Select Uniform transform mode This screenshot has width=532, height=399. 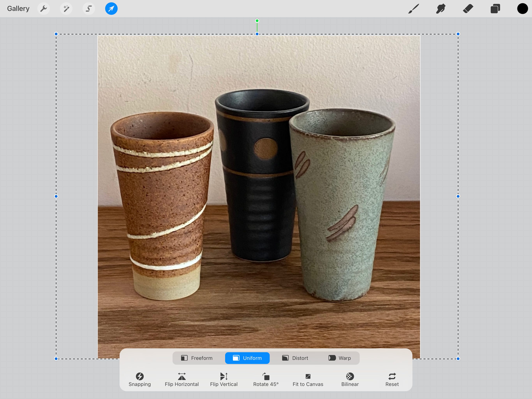pos(247,358)
